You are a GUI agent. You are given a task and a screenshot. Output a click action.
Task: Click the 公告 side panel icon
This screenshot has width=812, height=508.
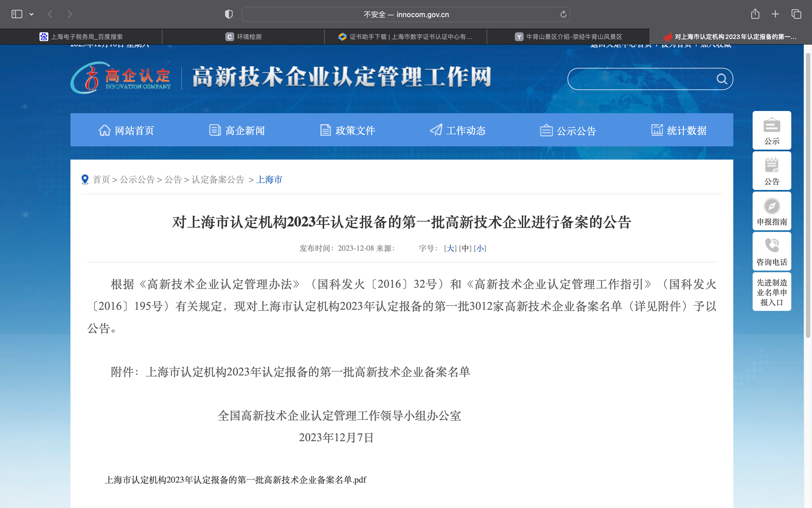pyautogui.click(x=772, y=171)
